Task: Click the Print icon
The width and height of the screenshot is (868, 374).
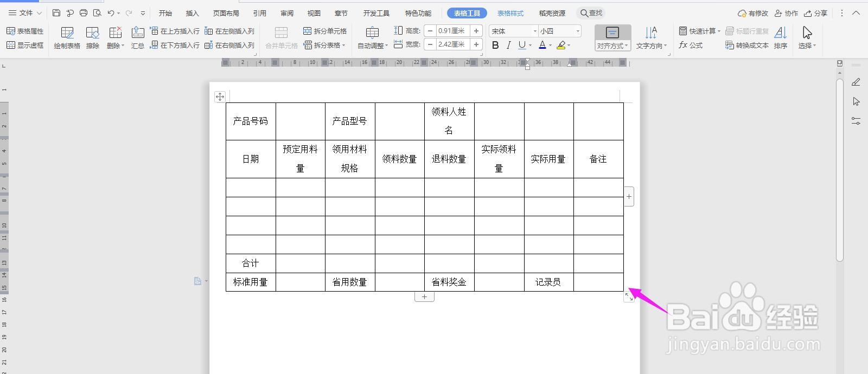Action: pos(84,13)
